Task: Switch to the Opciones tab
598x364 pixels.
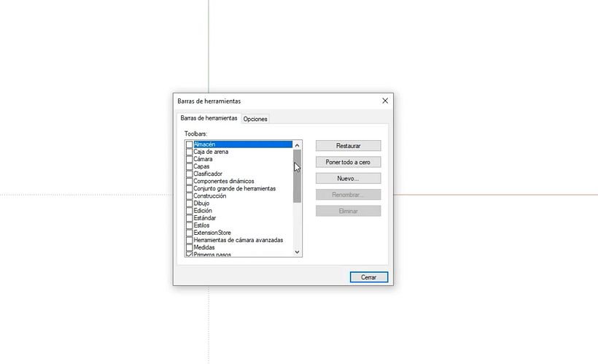Action: (x=255, y=119)
